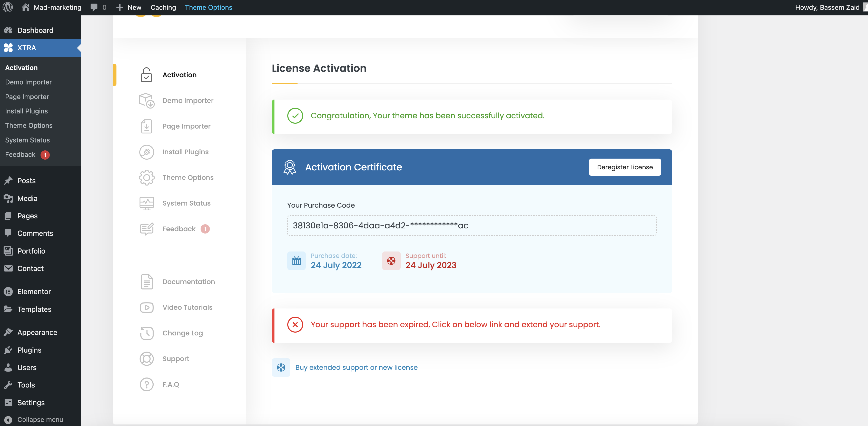This screenshot has width=868, height=426.
Task: Open Change Log link
Action: point(183,333)
